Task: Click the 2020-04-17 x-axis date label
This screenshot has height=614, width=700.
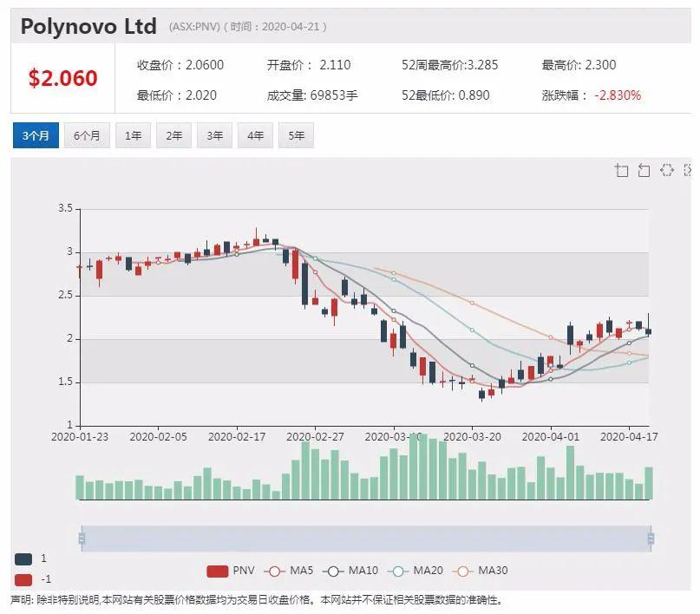Action: [x=629, y=437]
